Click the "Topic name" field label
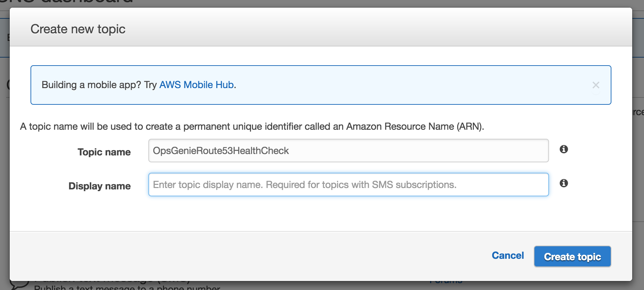 click(104, 152)
